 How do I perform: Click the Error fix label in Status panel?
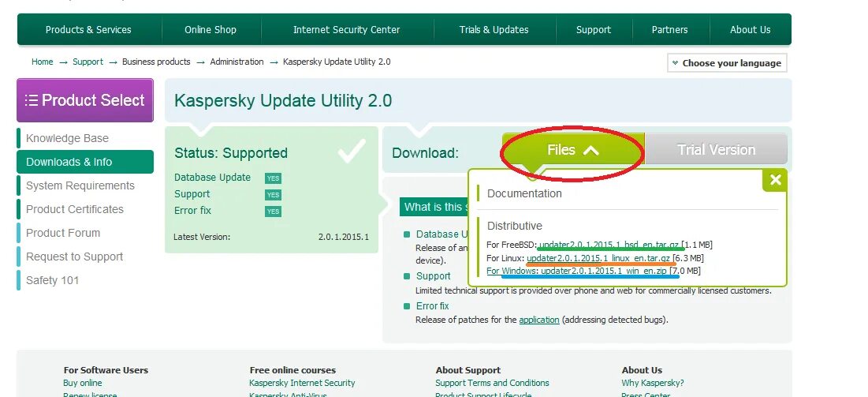192,211
